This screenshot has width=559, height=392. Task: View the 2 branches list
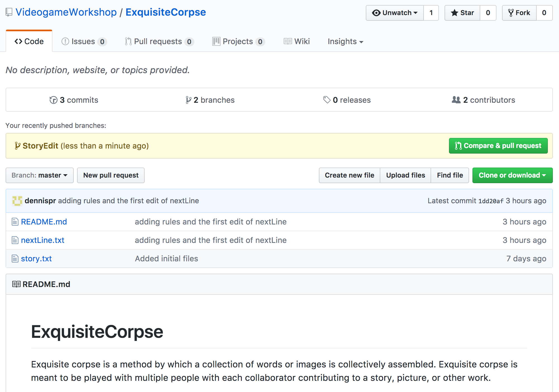[x=210, y=100]
